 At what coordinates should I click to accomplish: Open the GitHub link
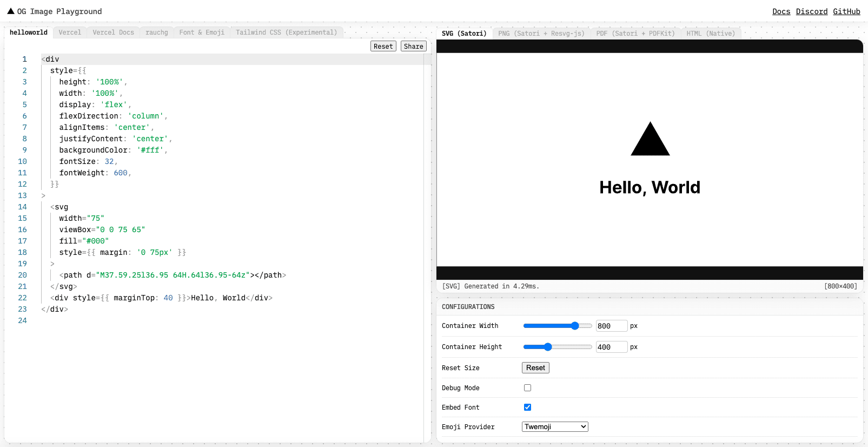click(x=846, y=11)
